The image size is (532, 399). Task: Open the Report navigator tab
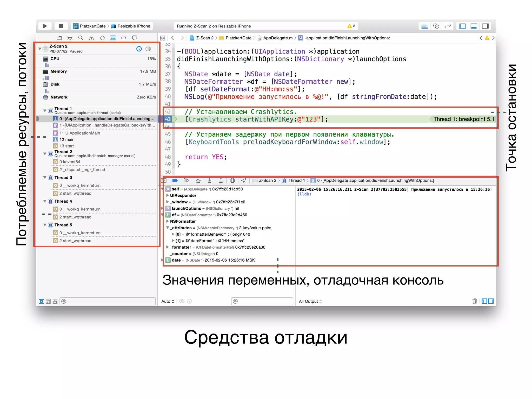135,38
